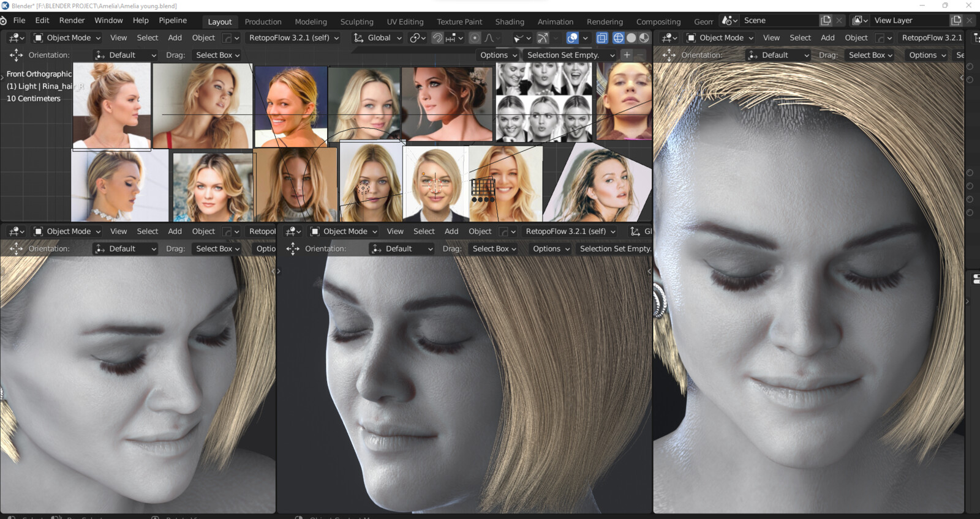Toggle viewport gizmos
Viewport: 980px width, 519px height.
click(543, 37)
